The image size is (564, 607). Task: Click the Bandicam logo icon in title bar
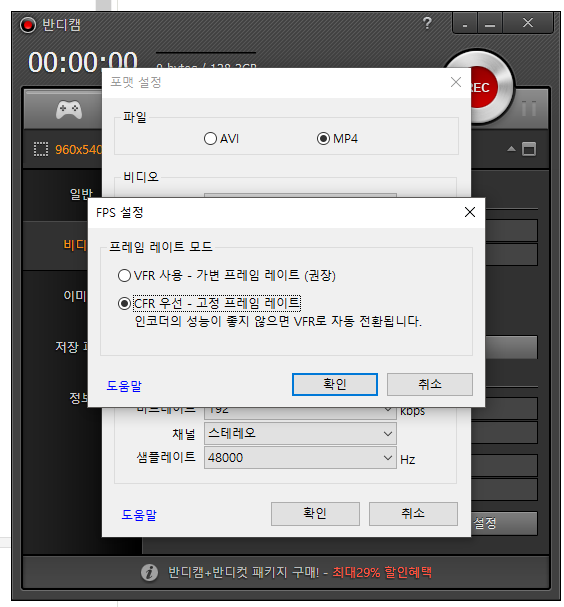pos(28,25)
